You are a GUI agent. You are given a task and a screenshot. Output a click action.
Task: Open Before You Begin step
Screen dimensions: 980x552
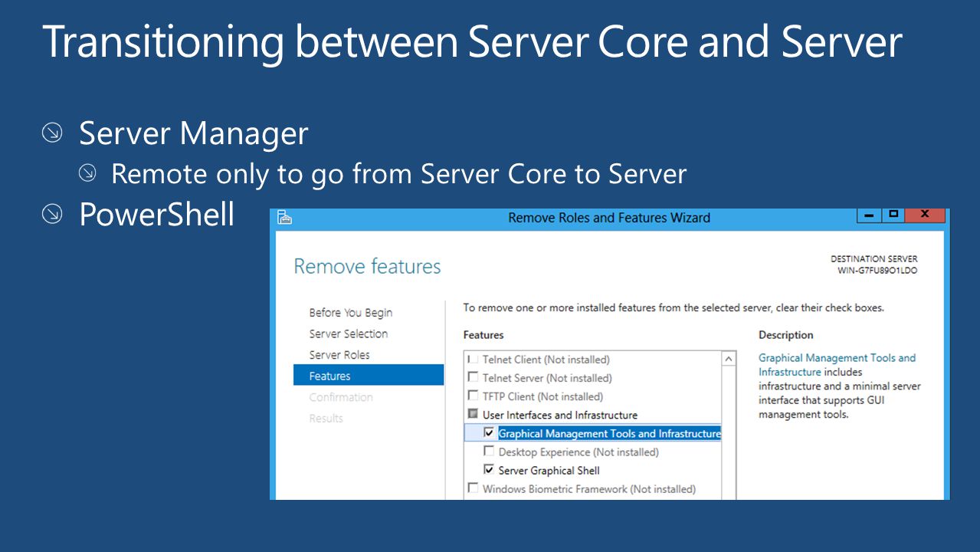coord(350,313)
